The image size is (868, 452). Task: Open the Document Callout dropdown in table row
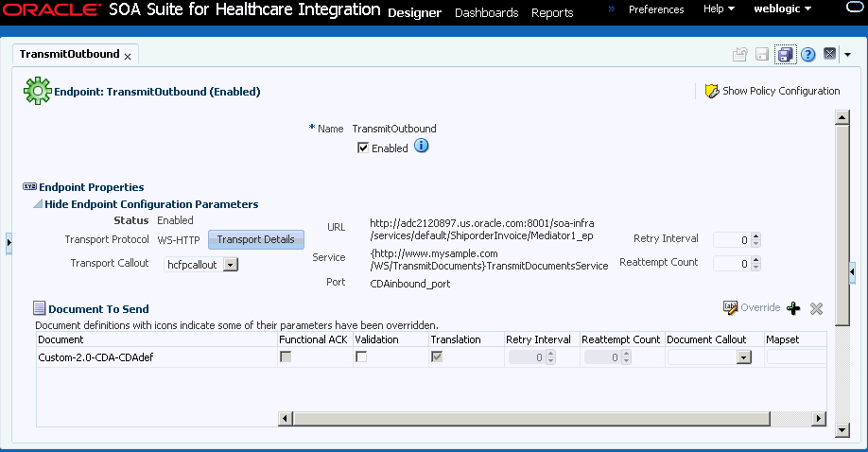point(744,357)
